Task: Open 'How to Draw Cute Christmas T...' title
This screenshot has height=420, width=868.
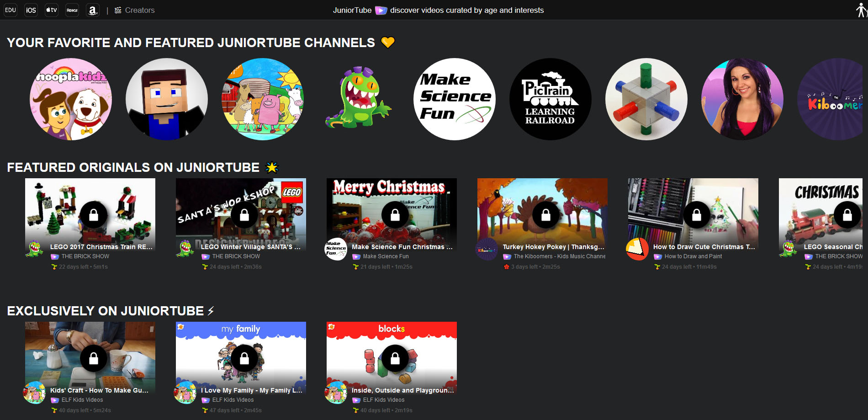Action: (704, 247)
